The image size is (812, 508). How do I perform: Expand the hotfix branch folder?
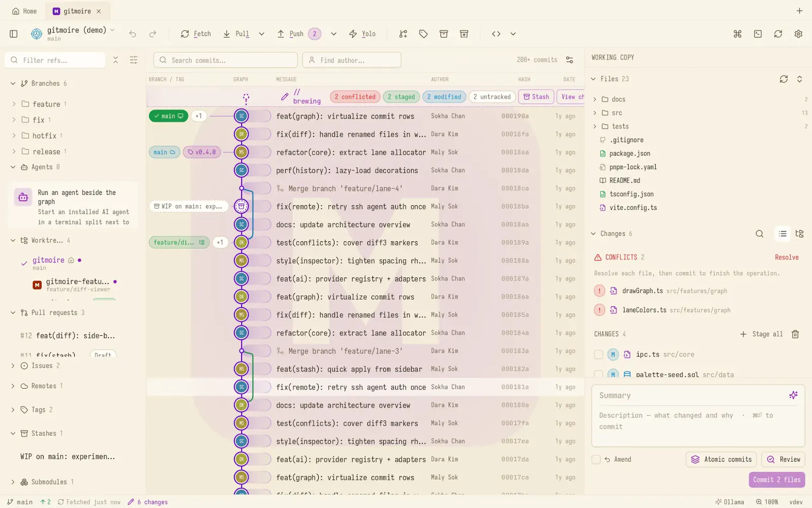(14, 136)
